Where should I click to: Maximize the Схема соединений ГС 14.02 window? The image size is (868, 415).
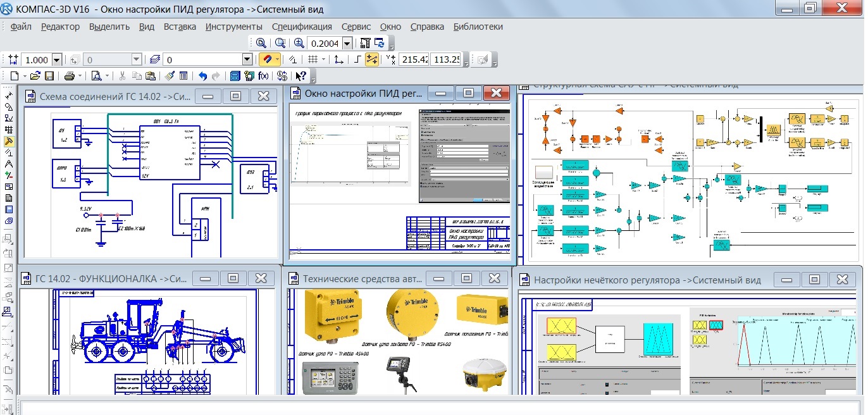[x=235, y=96]
